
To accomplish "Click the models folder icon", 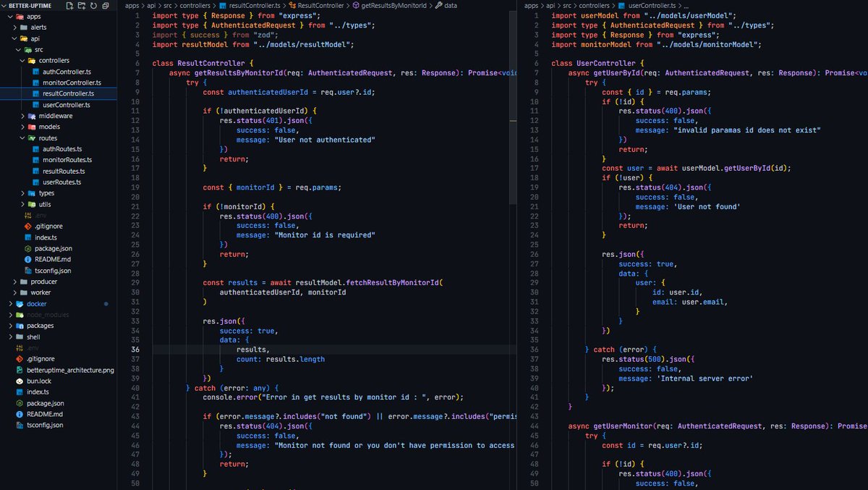I will click(x=33, y=127).
